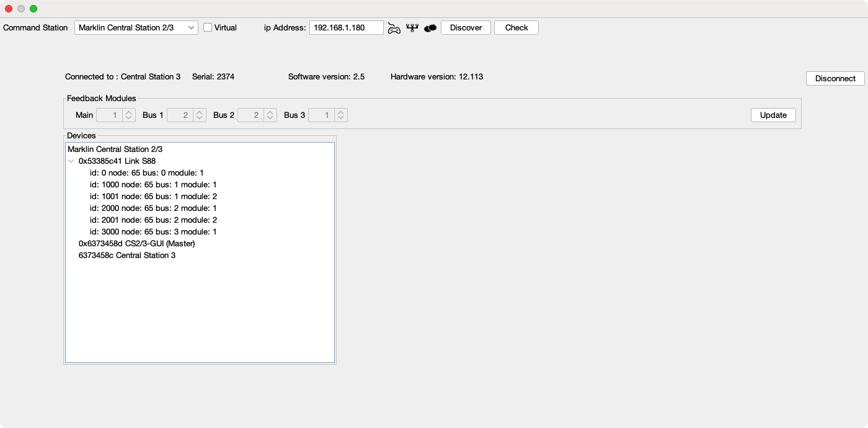Click the network topology icon

point(412,27)
